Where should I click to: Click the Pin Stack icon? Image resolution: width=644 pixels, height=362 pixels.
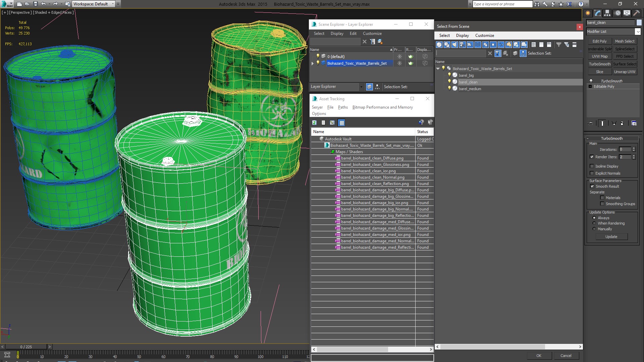pyautogui.click(x=591, y=123)
